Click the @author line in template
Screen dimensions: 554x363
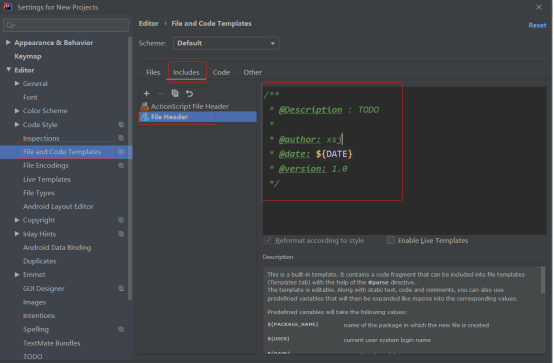pos(306,139)
